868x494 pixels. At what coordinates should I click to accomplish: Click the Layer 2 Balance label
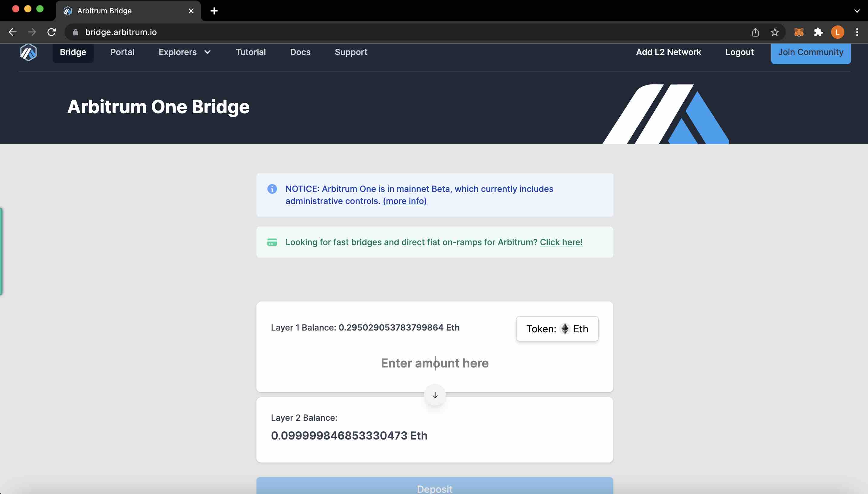(x=304, y=418)
